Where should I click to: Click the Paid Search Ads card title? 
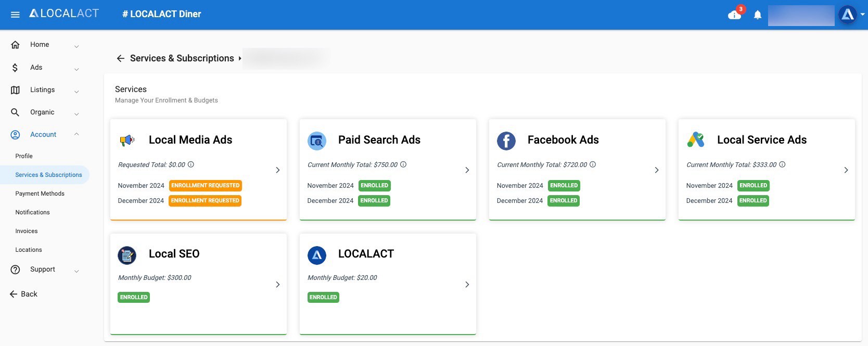379,140
